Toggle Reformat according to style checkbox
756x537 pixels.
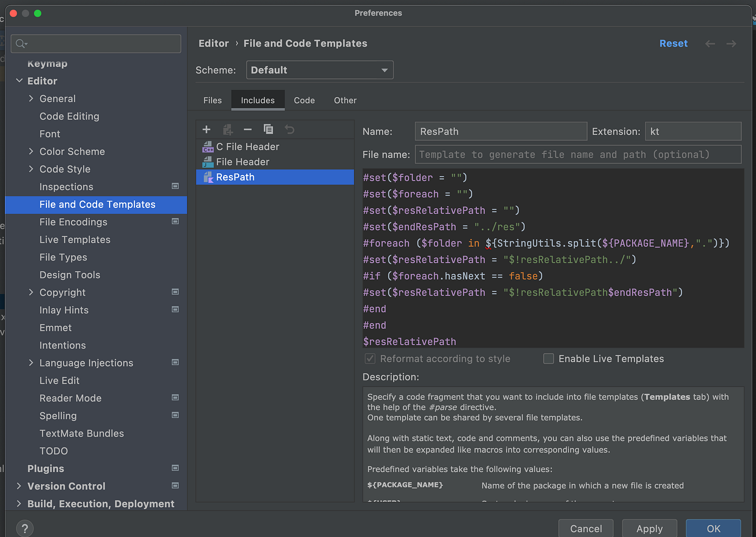pos(370,359)
